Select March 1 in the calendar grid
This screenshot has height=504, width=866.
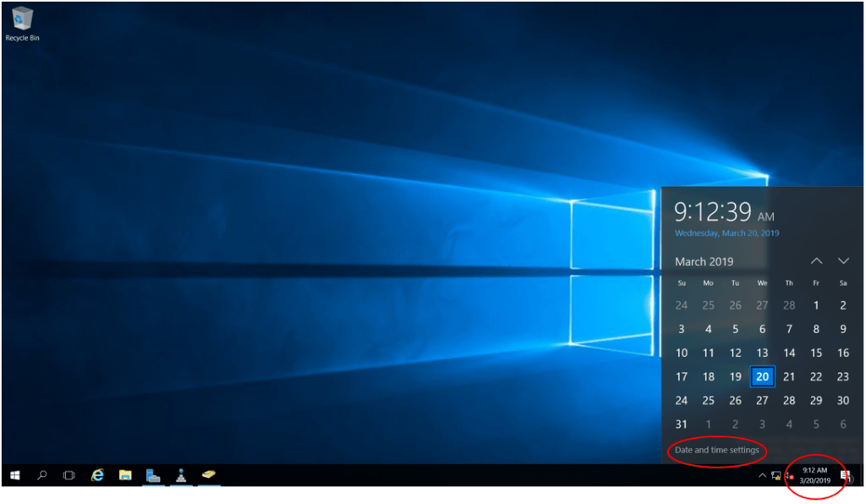coord(815,305)
